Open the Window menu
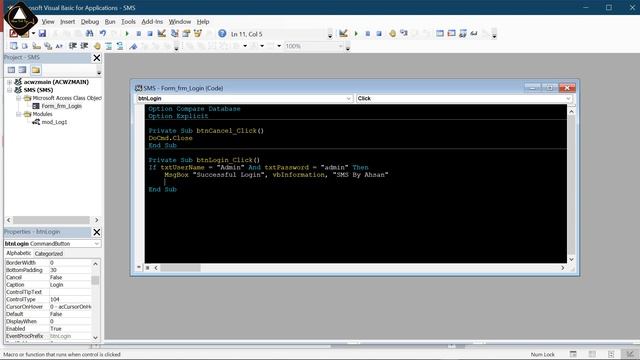 click(180, 22)
